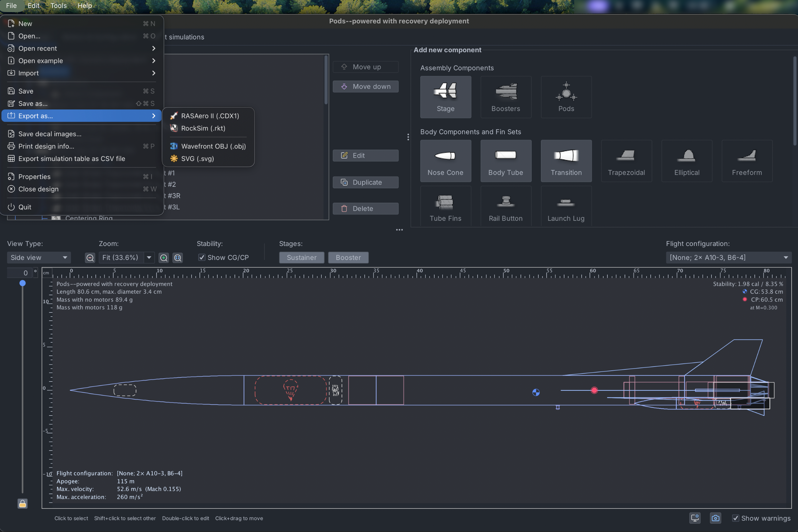This screenshot has width=798, height=532.
Task: Switch to the Booster stage
Action: click(348, 257)
